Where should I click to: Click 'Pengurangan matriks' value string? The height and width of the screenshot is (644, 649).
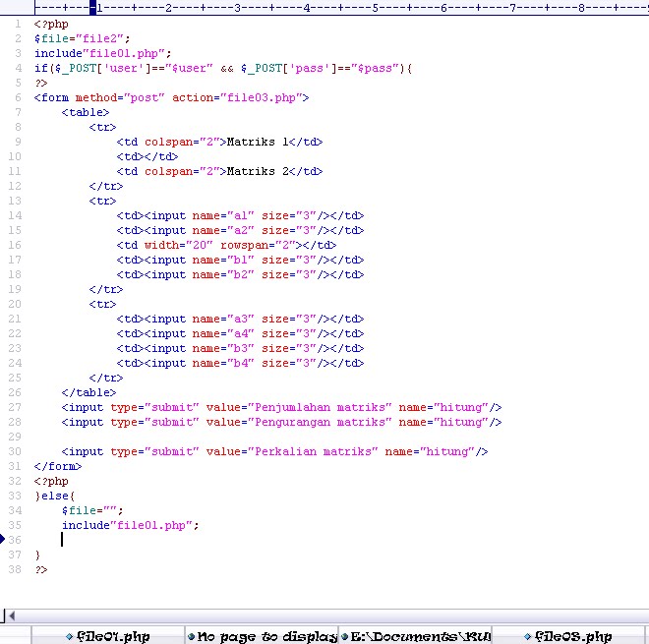click(320, 422)
